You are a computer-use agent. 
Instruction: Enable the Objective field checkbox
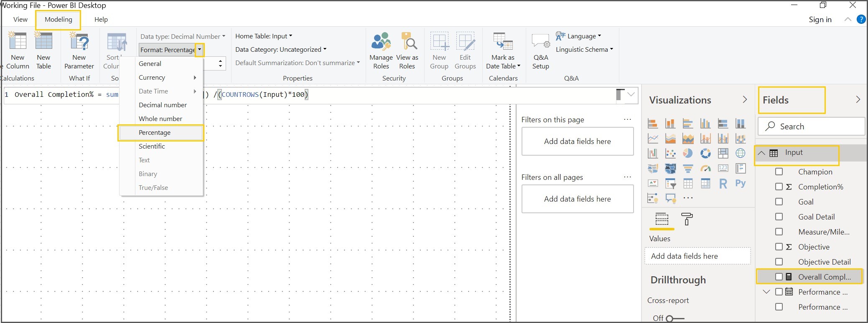coord(779,247)
